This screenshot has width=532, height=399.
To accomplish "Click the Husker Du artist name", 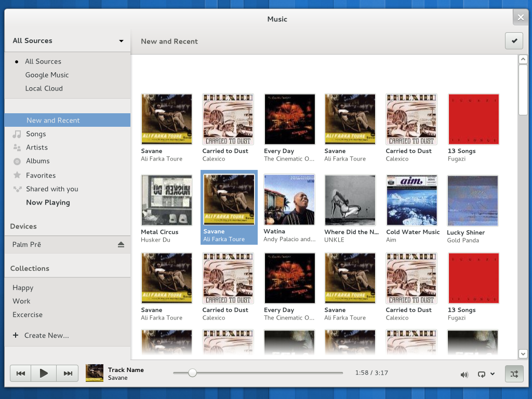I will coord(155,240).
